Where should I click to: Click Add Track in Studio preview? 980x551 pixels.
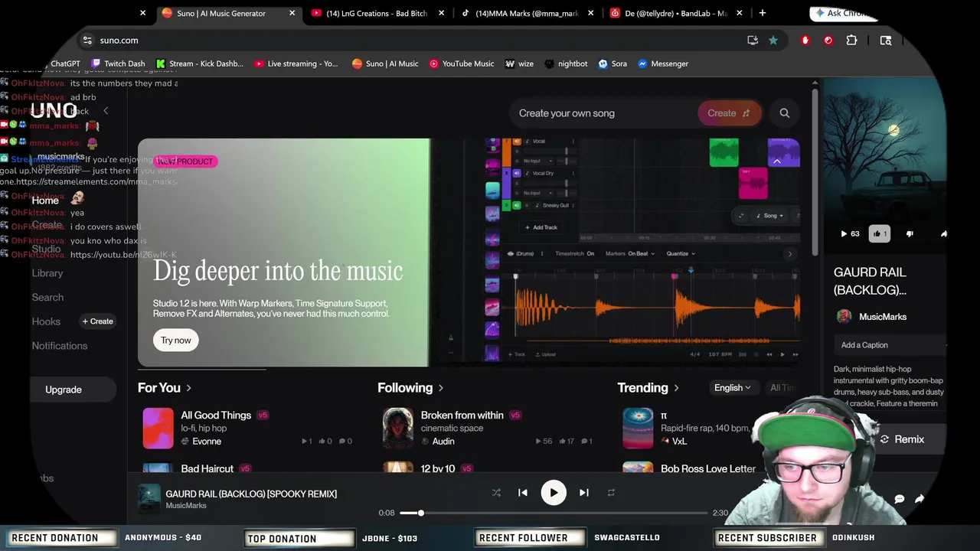click(541, 227)
